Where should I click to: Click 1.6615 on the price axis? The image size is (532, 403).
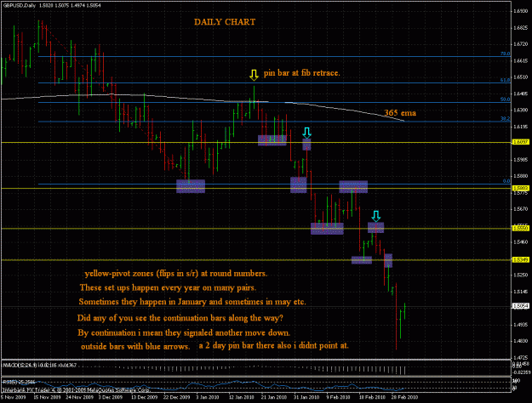[x=520, y=60]
